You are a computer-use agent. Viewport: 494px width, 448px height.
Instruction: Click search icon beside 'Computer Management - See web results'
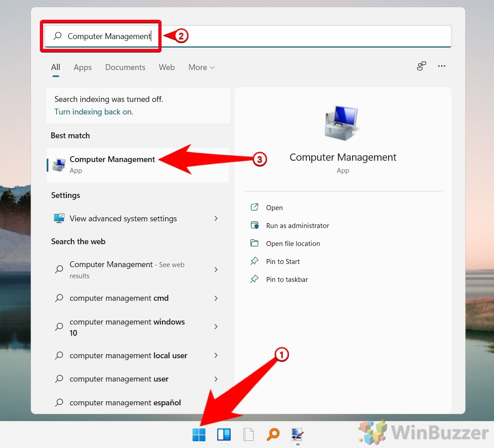59,269
